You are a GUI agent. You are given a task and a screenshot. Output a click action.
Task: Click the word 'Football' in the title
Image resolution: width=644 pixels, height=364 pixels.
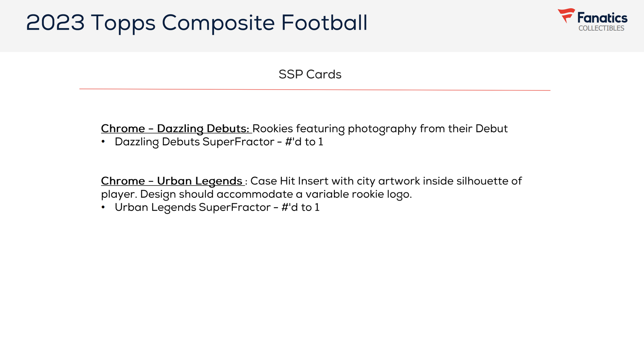(324, 23)
